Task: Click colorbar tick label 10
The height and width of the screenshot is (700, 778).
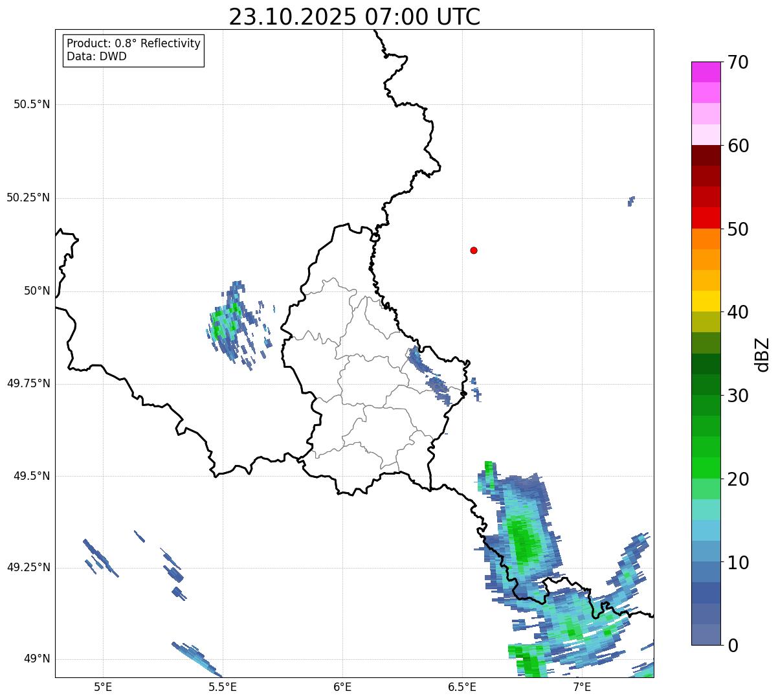Action: point(739,562)
